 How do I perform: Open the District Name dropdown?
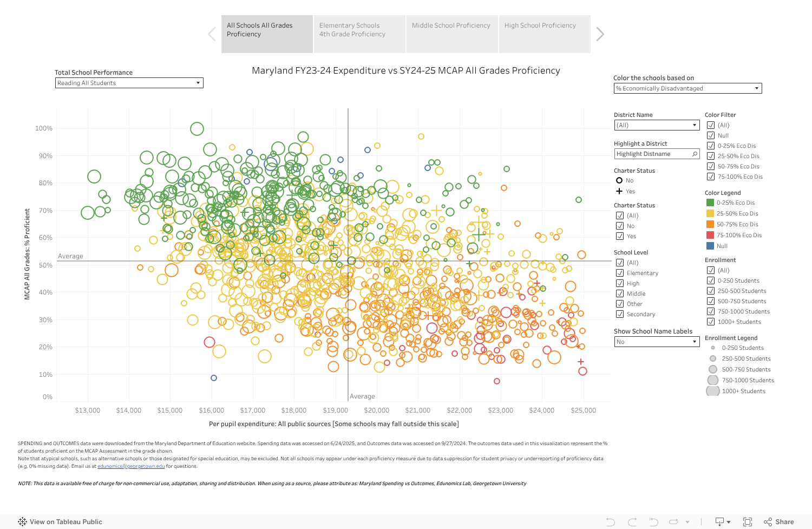695,125
